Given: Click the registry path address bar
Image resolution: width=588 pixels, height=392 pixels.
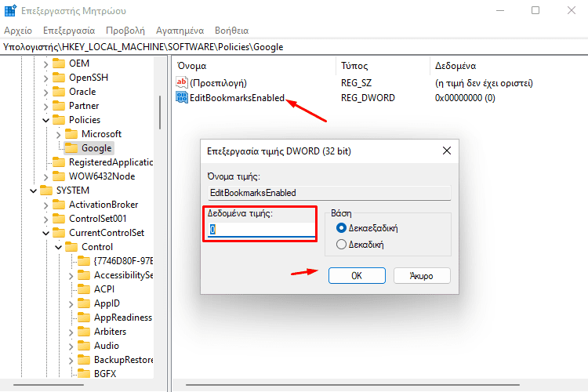Looking at the screenshot, I should [x=294, y=47].
